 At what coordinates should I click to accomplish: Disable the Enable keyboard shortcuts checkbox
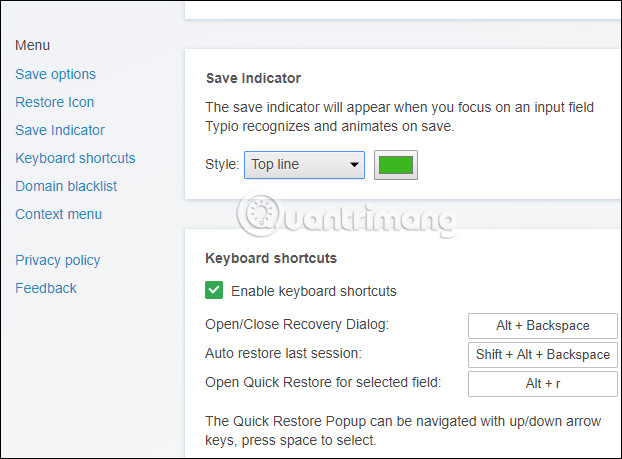[214, 291]
